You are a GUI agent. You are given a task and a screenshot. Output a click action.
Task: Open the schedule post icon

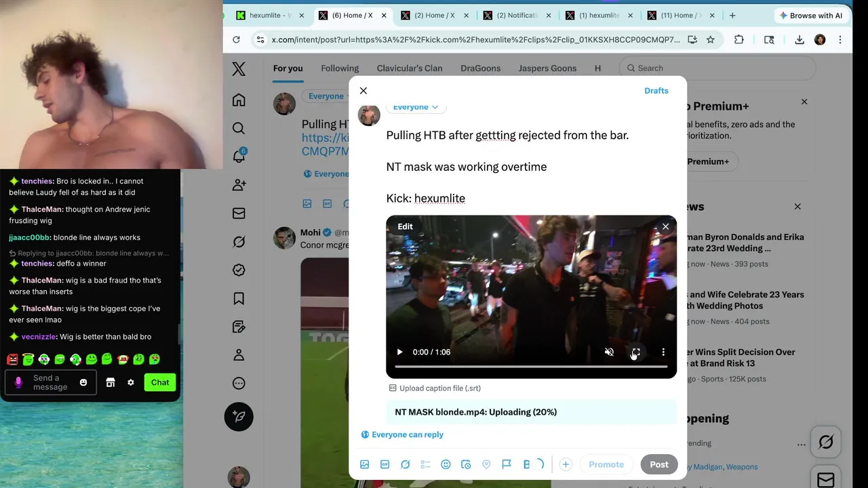pyautogui.click(x=466, y=464)
